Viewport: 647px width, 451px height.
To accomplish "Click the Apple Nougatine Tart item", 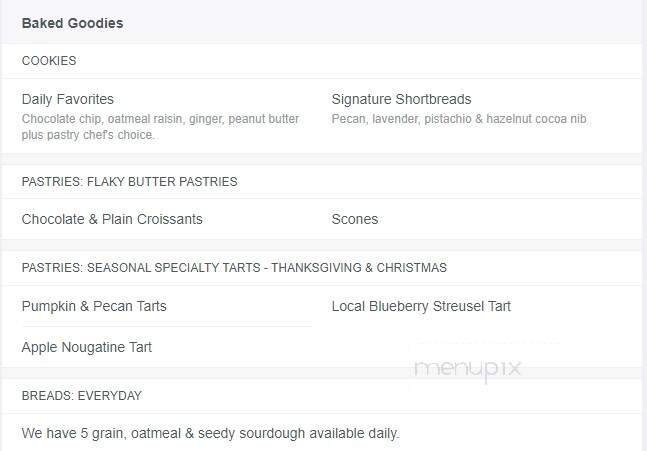I will (x=87, y=347).
